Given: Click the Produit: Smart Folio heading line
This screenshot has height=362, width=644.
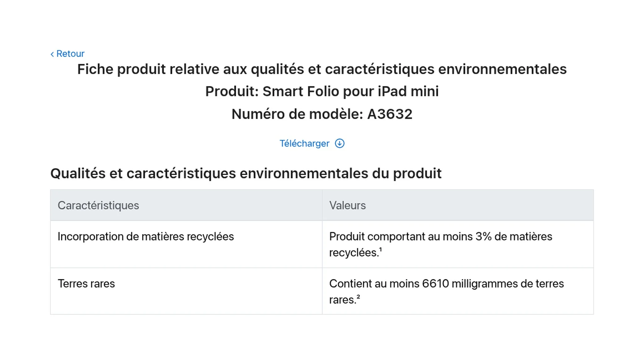Looking at the screenshot, I should [322, 91].
